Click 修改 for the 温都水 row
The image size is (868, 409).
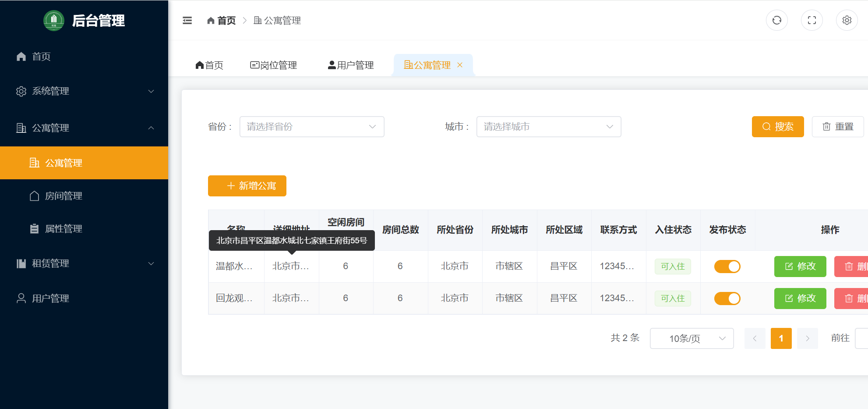[800, 267]
